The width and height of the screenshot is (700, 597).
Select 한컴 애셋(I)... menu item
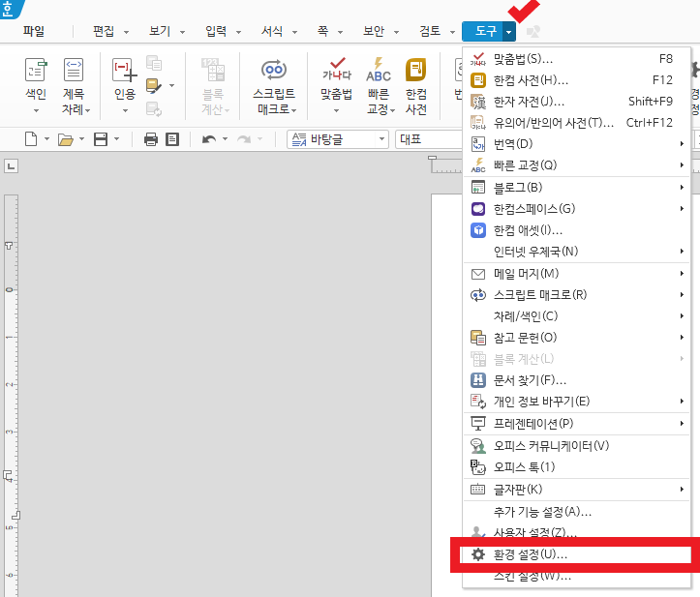(576, 230)
